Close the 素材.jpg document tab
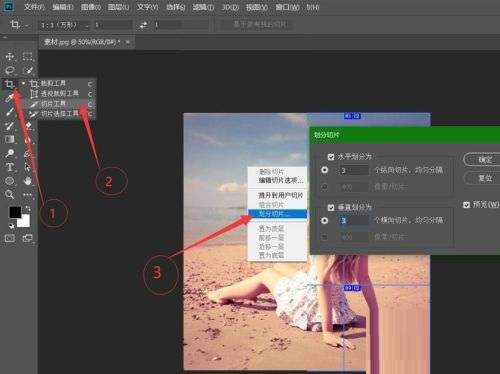Image resolution: width=500 pixels, height=374 pixels. pyautogui.click(x=128, y=42)
